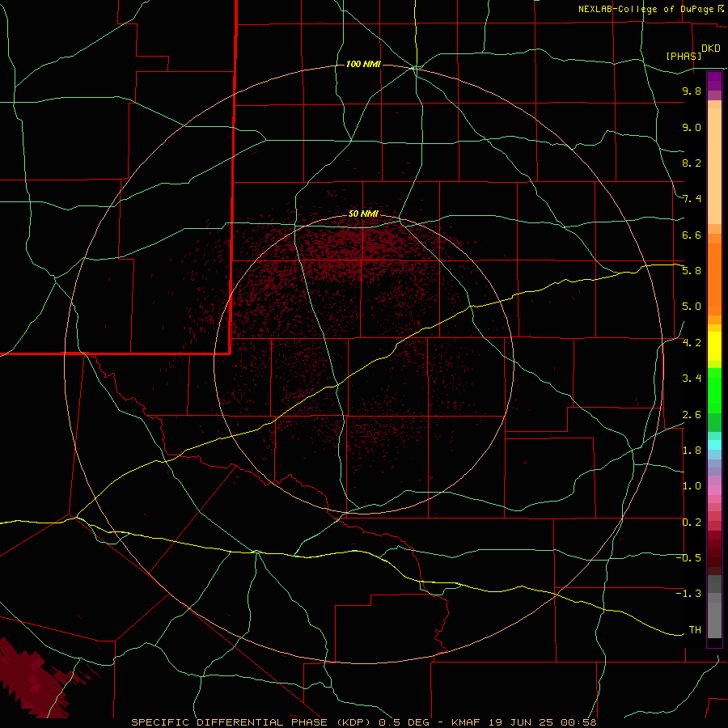Select the bright green colorbar segment

(714, 391)
